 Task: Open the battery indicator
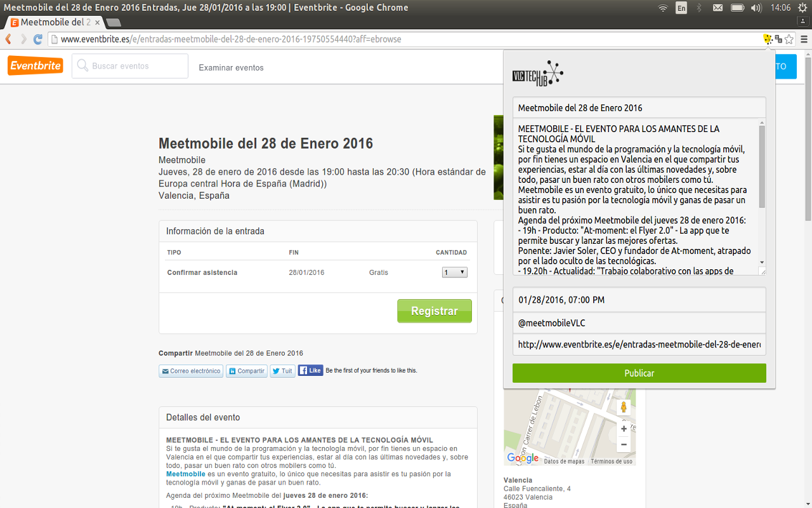[737, 8]
